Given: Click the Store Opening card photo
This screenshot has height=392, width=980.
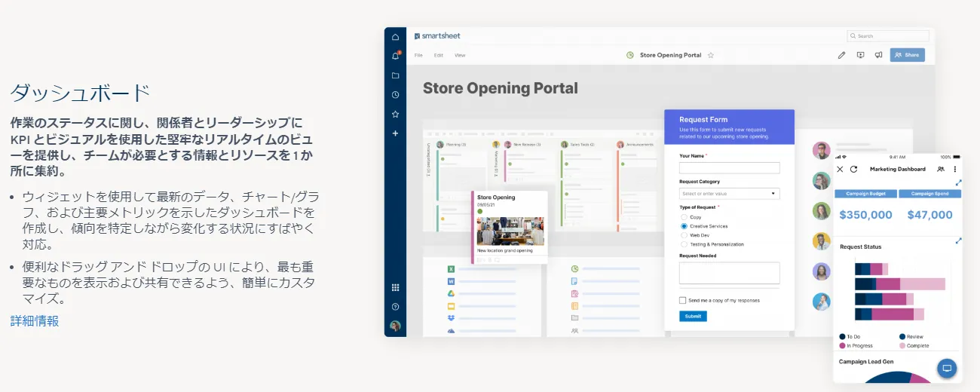Looking at the screenshot, I should tap(510, 231).
